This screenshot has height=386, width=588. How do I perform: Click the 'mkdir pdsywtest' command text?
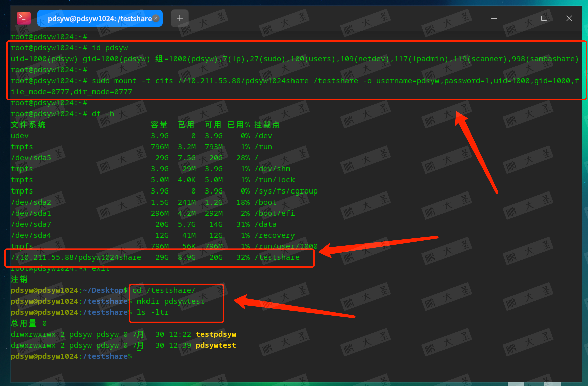[170, 301]
